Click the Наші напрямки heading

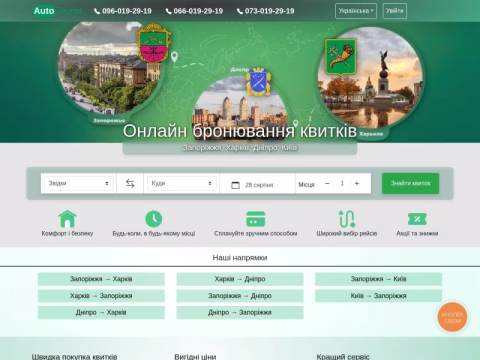tap(240, 258)
